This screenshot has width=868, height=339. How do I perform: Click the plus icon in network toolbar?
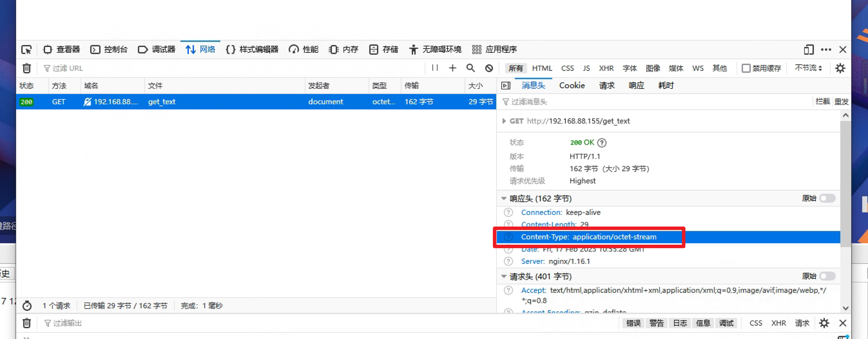coord(452,68)
